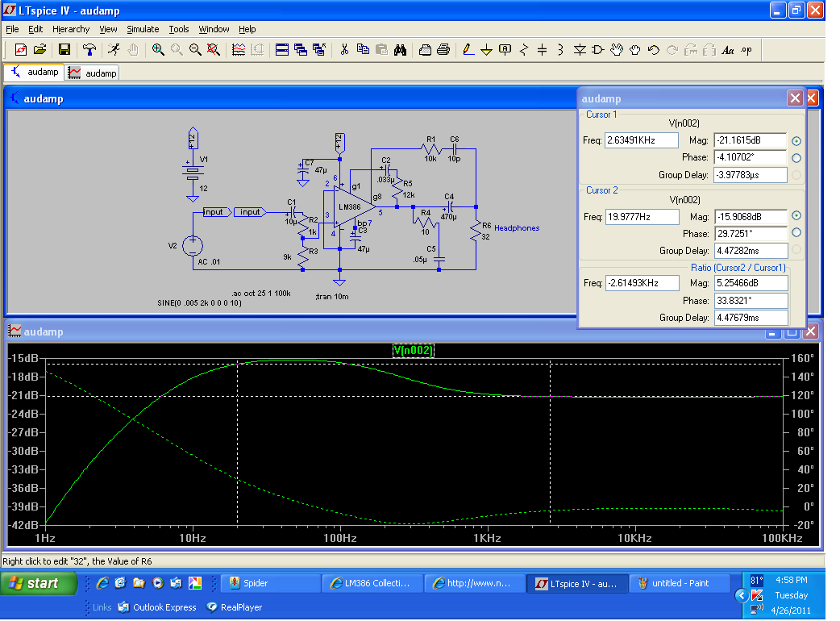
Task: Select the Diode tool
Action: [x=580, y=50]
